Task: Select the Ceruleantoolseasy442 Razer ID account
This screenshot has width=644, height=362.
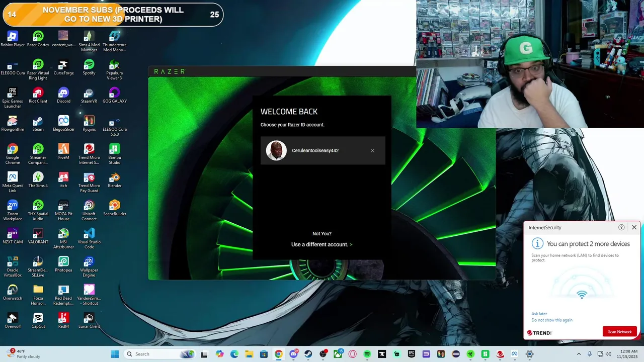Action: click(323, 150)
